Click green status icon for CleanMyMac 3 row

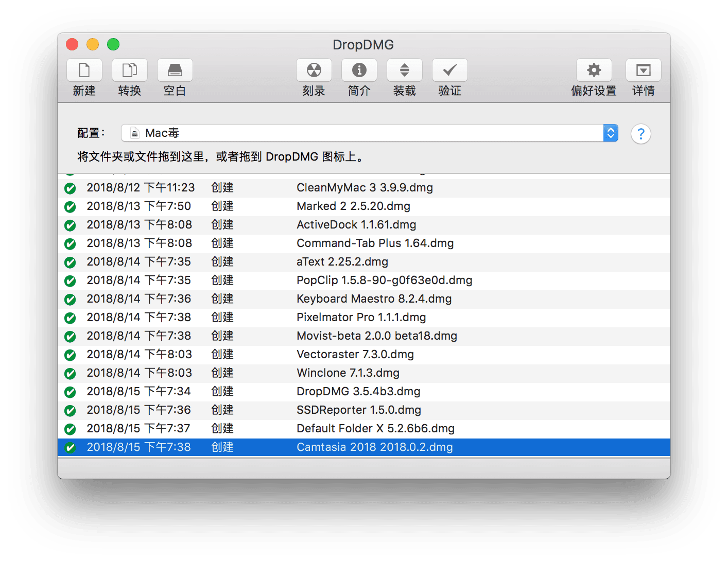pyautogui.click(x=70, y=188)
